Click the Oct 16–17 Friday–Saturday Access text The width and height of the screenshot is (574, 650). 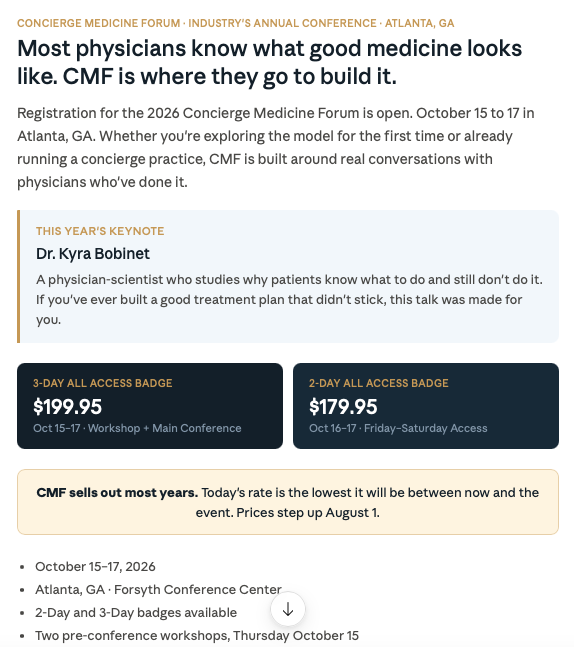click(398, 428)
